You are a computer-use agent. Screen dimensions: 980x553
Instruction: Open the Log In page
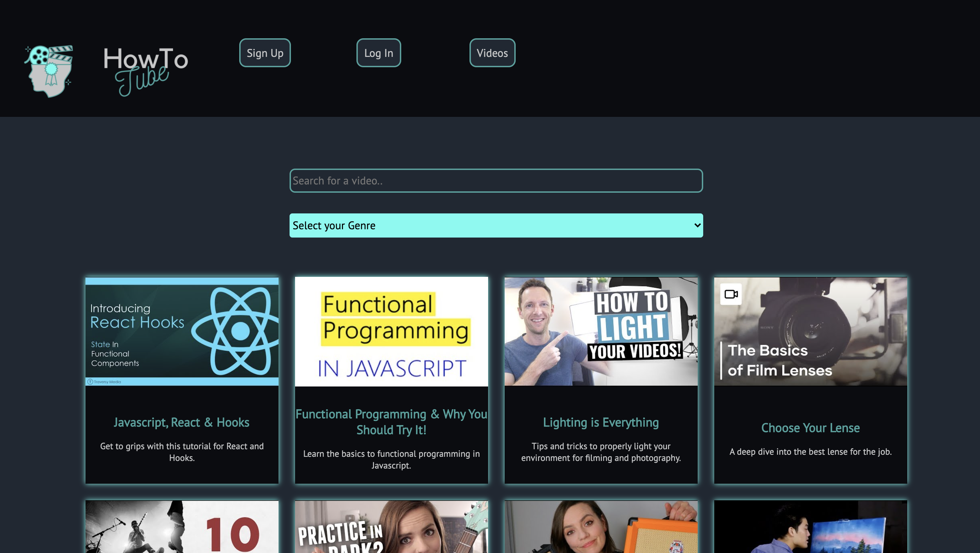(378, 53)
